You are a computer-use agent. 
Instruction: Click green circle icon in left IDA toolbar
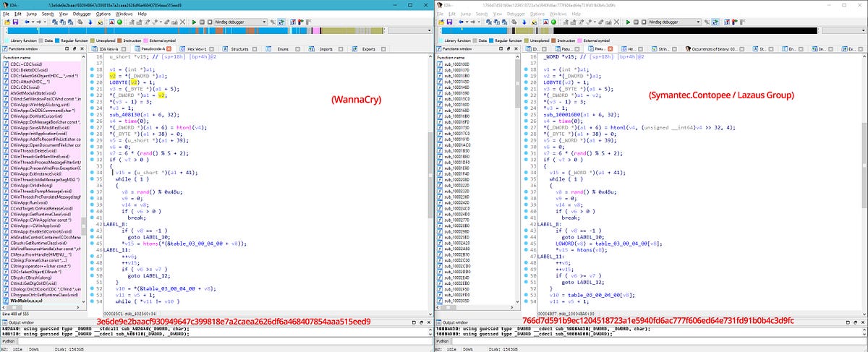click(119, 22)
